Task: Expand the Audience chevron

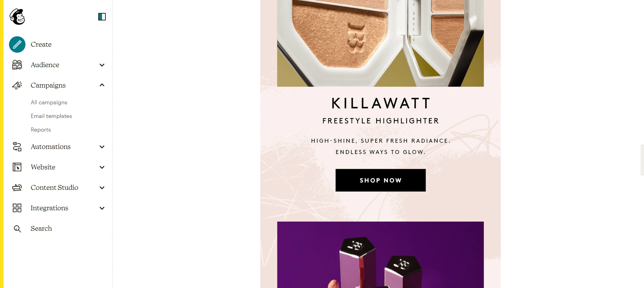Action: pyautogui.click(x=102, y=65)
